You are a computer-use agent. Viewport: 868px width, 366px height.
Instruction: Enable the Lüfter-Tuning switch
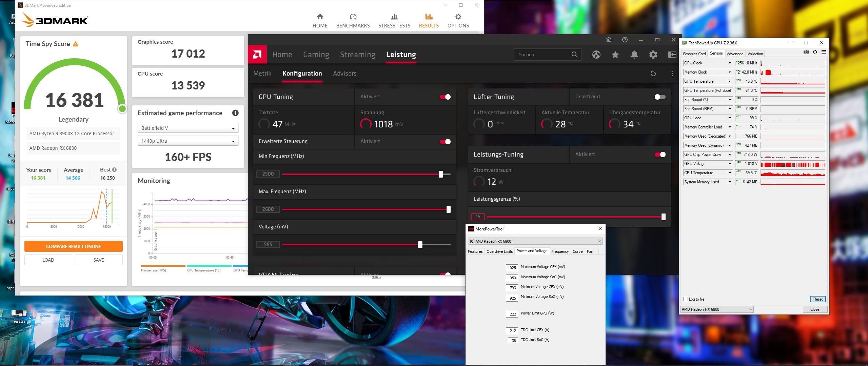[660, 97]
